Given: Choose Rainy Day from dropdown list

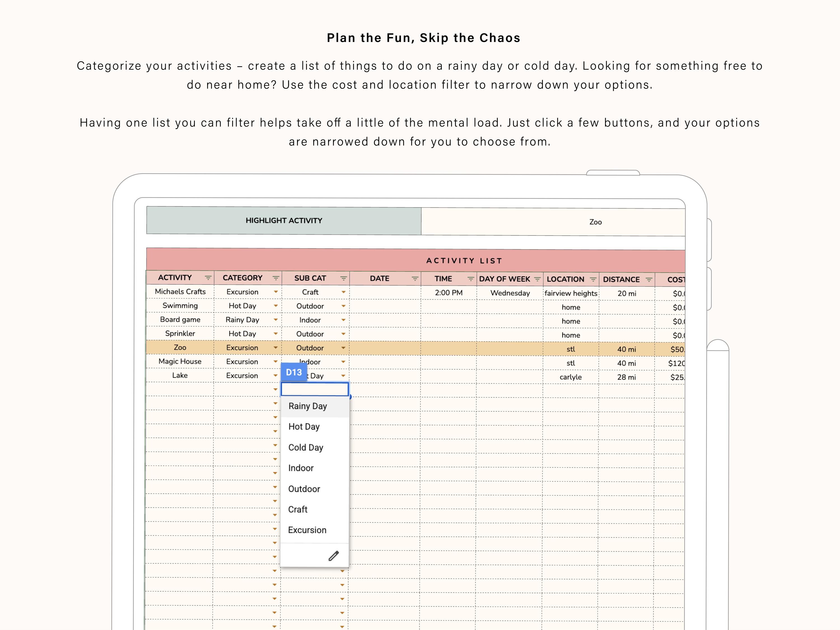Looking at the screenshot, I should click(314, 406).
